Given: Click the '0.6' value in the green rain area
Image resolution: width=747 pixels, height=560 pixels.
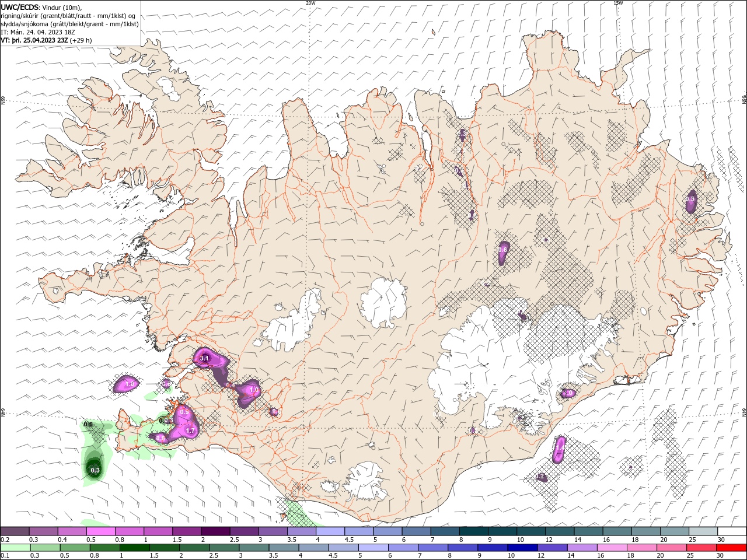Looking at the screenshot, I should [89, 425].
